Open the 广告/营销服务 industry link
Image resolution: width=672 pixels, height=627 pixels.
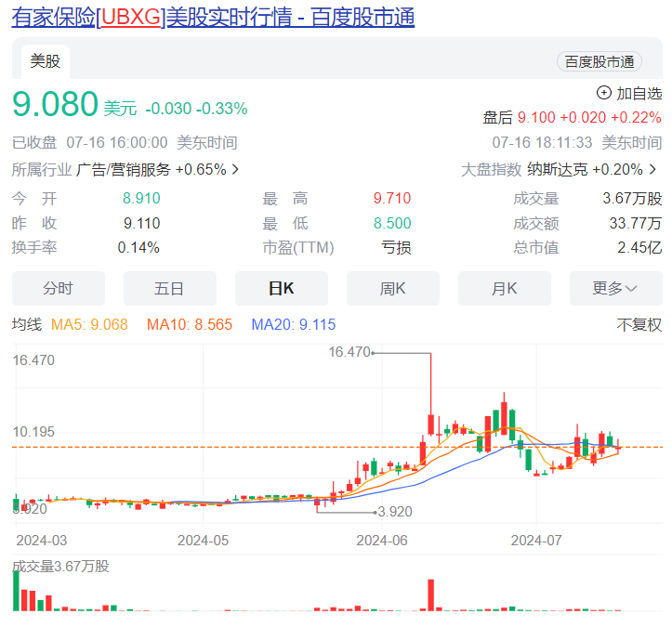click(x=124, y=170)
